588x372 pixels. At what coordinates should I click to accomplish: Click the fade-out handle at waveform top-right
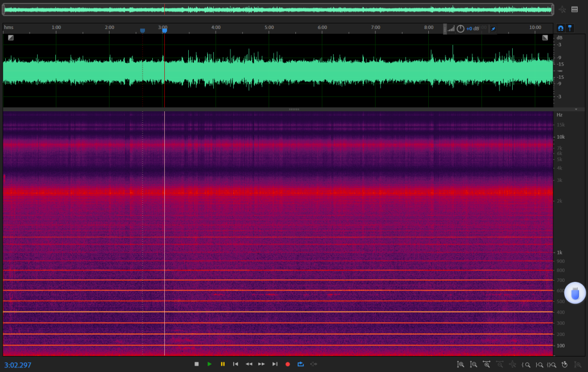pos(545,38)
